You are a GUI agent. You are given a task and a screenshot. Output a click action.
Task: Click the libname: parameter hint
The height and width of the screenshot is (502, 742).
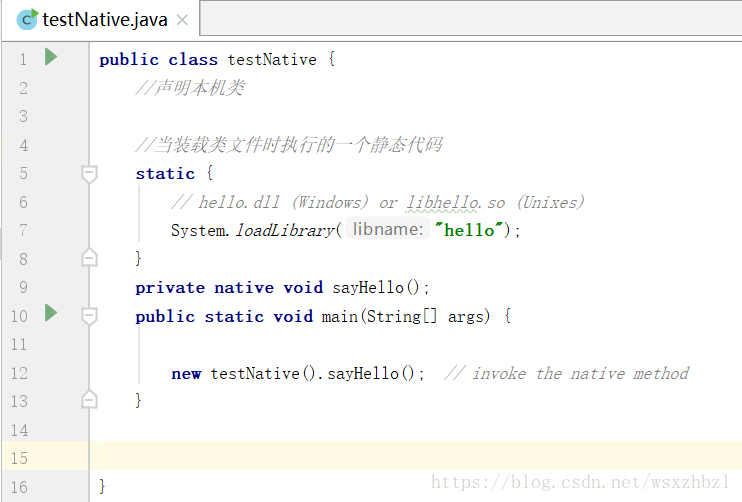(x=388, y=229)
